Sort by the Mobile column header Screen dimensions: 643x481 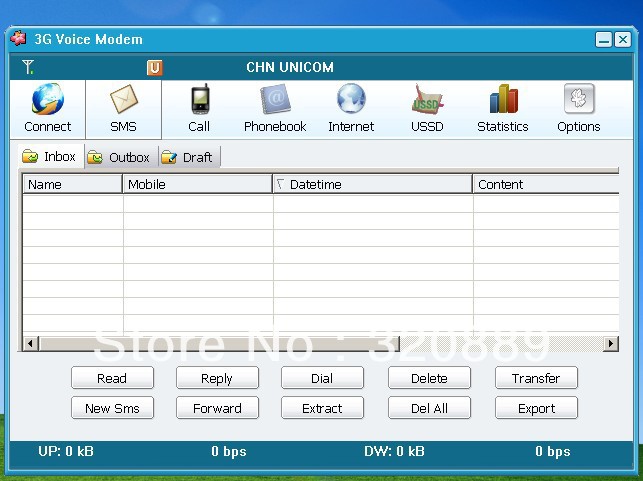[197, 184]
